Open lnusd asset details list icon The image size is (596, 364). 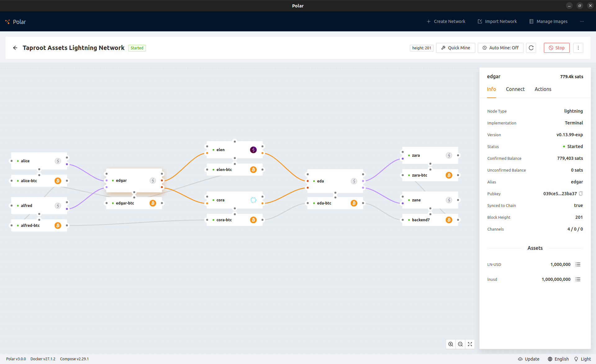(578, 279)
